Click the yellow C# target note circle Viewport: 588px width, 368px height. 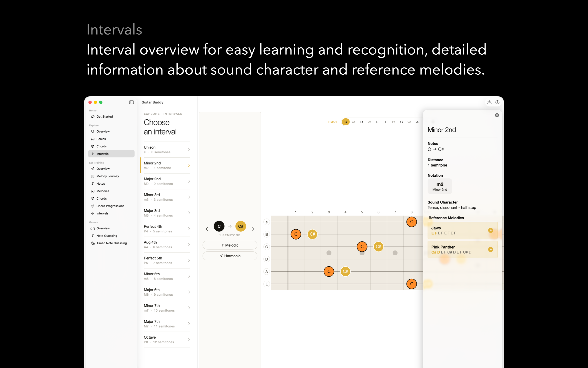241,226
